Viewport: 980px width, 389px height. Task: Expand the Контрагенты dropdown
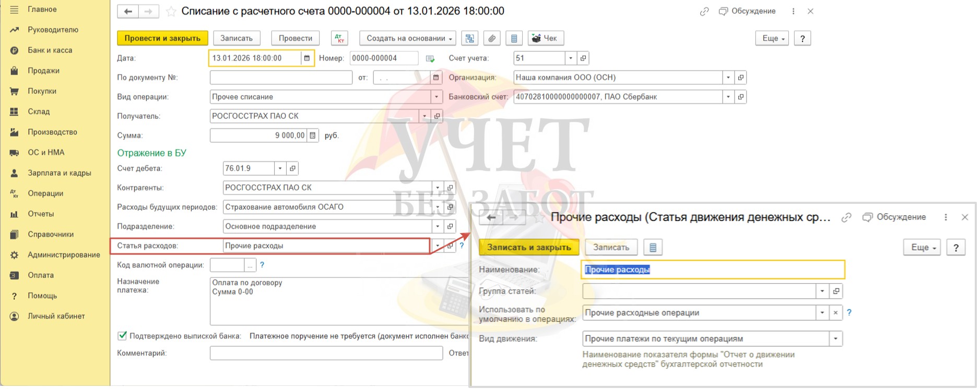pyautogui.click(x=438, y=188)
